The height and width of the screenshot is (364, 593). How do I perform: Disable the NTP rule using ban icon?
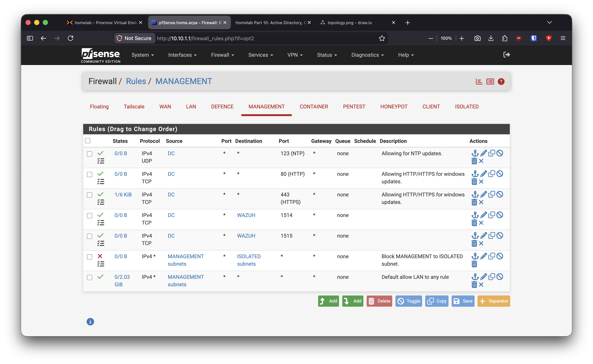pyautogui.click(x=500, y=153)
